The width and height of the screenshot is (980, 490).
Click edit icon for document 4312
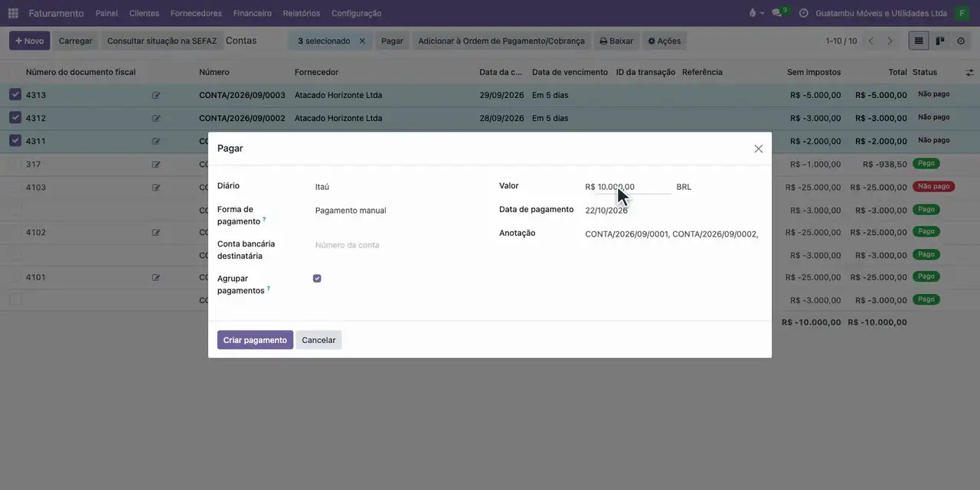(x=156, y=119)
